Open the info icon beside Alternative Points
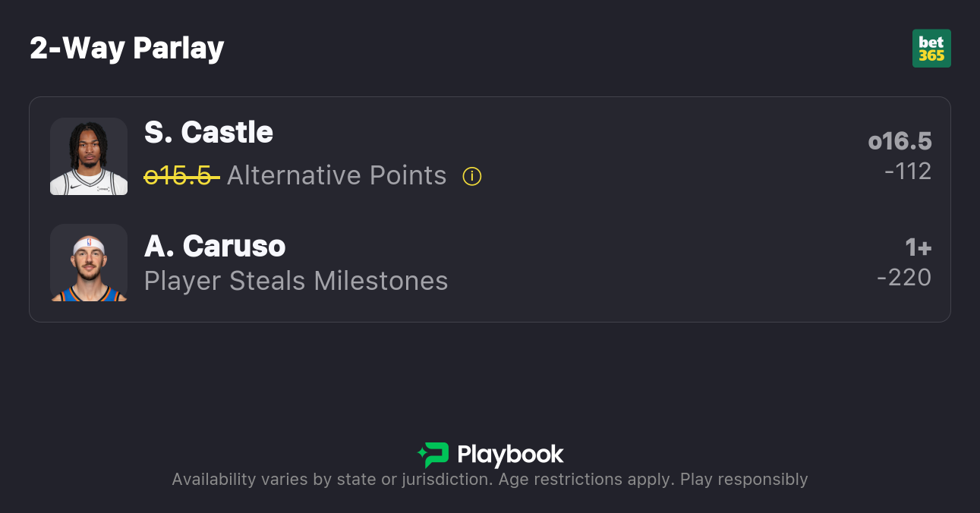This screenshot has height=513, width=980. point(472,177)
